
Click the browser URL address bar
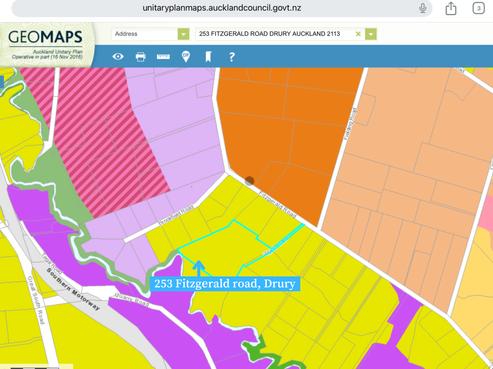[222, 8]
